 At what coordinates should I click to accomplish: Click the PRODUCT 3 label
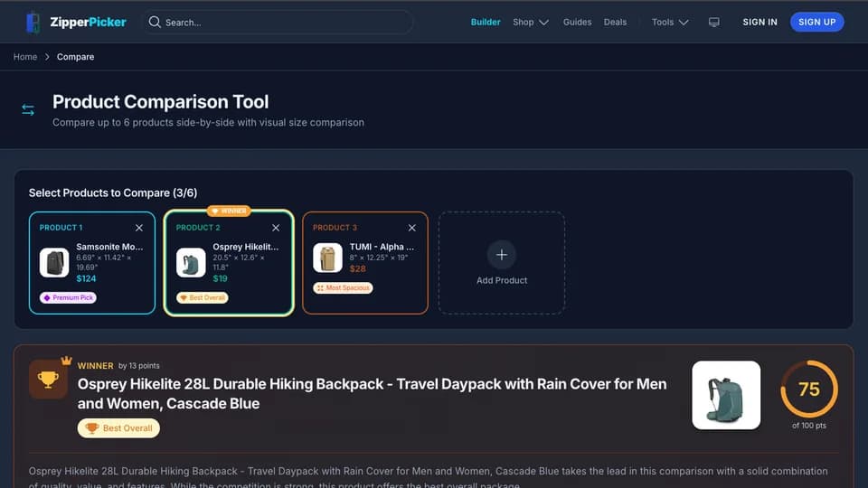pyautogui.click(x=335, y=228)
